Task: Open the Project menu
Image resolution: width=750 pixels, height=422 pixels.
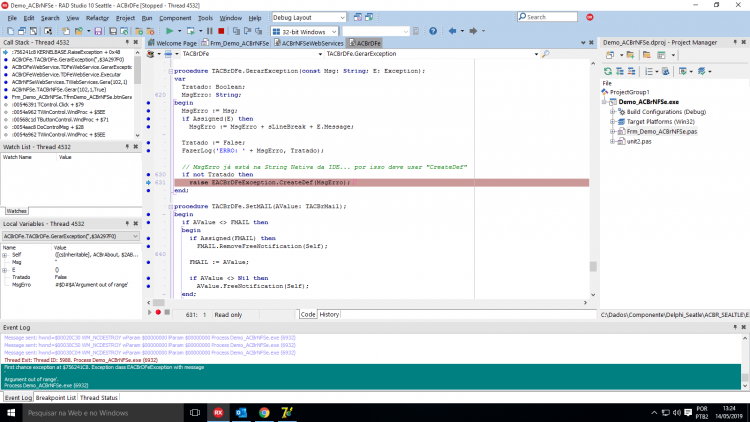Action: (x=125, y=18)
